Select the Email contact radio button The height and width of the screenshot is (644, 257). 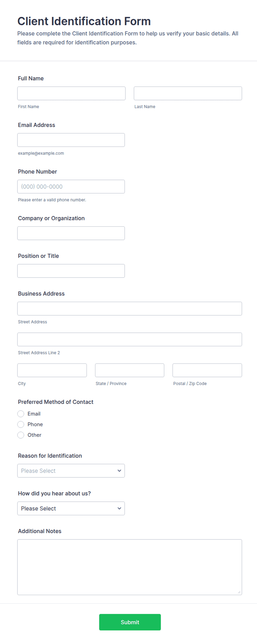click(x=21, y=414)
